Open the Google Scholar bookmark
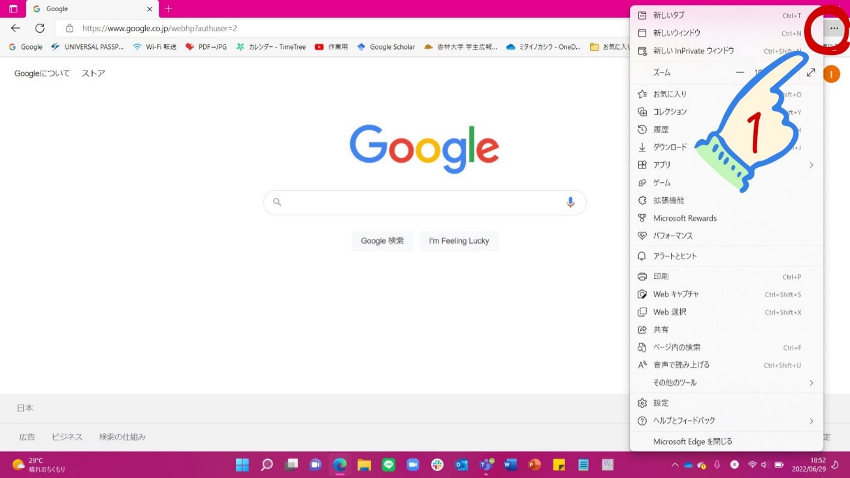Image resolution: width=850 pixels, height=478 pixels. tap(386, 47)
